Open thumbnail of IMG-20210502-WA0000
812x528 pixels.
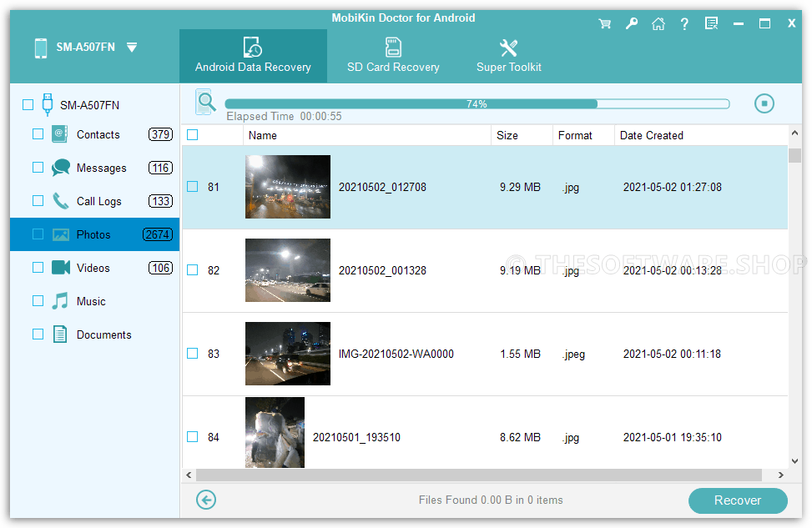[288, 354]
